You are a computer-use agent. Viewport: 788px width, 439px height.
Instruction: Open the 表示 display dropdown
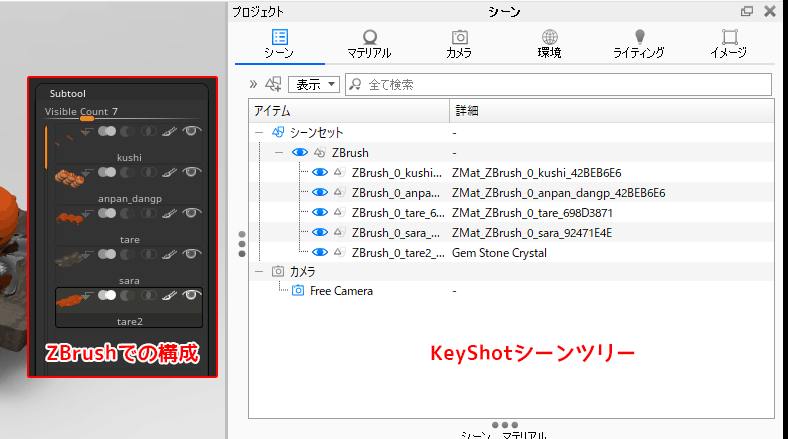tap(315, 85)
